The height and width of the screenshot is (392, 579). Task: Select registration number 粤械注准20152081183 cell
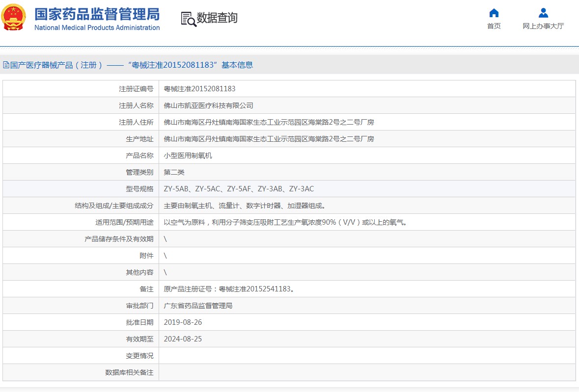tap(199, 89)
